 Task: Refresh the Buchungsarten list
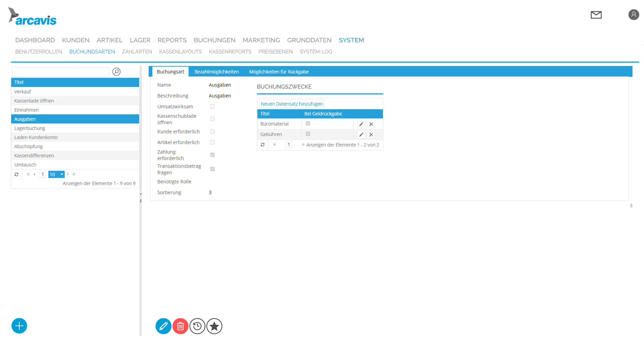[x=16, y=174]
